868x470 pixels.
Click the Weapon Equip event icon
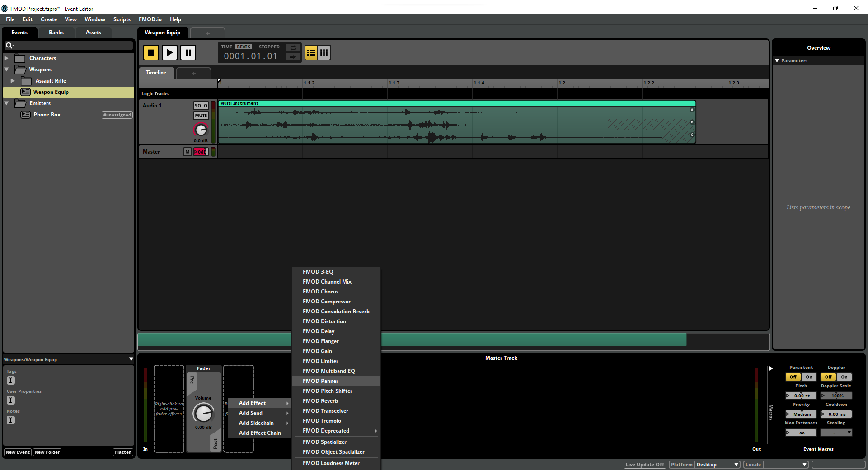coord(26,92)
